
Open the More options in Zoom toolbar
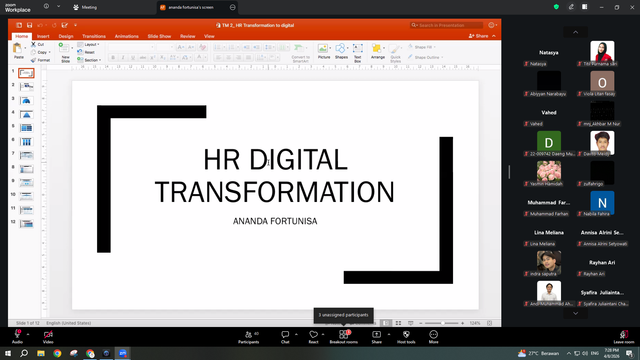[x=433, y=337]
